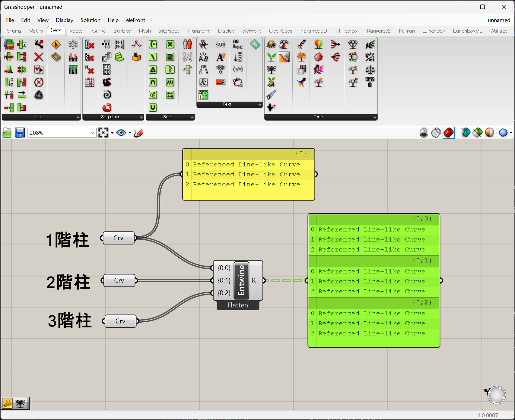The height and width of the screenshot is (420, 515).
Task: Expand the Tree panel components
Action: tap(375, 117)
